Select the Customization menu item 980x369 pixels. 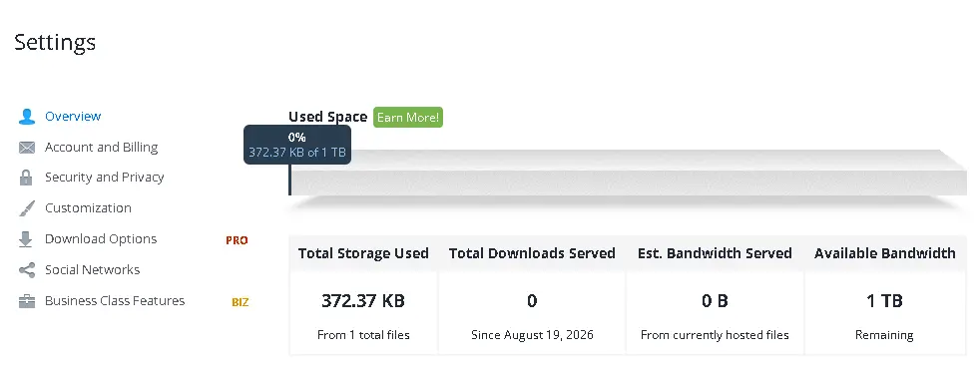[x=88, y=207]
